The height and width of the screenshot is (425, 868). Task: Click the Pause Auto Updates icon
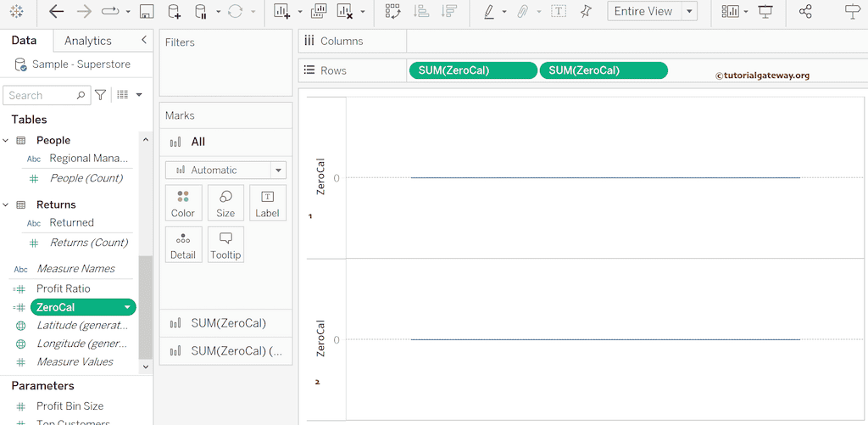click(x=201, y=11)
